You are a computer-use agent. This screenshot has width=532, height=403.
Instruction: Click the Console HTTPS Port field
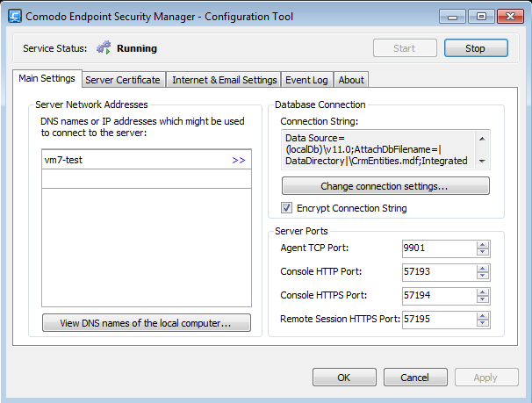pos(439,296)
